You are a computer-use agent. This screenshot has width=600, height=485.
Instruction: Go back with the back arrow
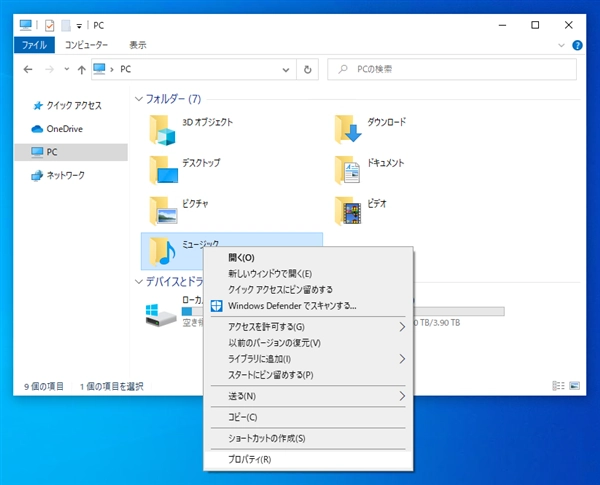[28, 69]
